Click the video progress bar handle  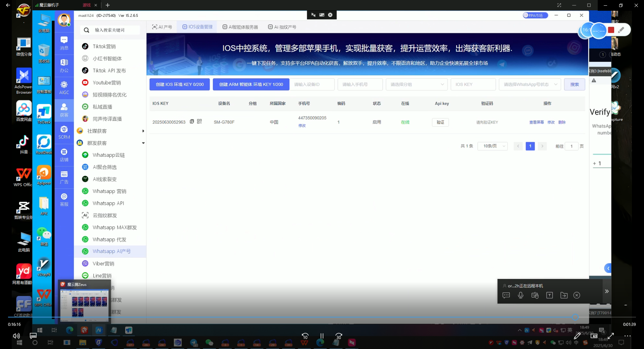click(x=575, y=317)
